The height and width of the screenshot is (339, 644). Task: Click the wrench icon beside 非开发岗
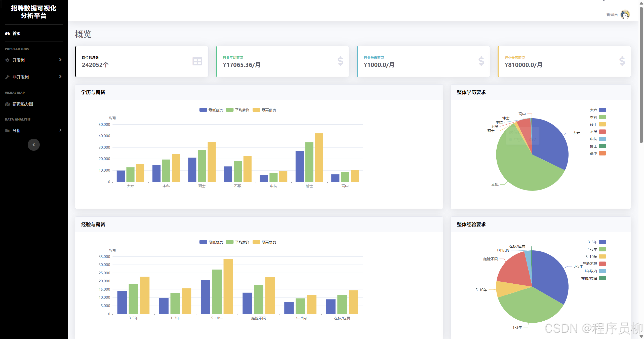[x=7, y=77]
